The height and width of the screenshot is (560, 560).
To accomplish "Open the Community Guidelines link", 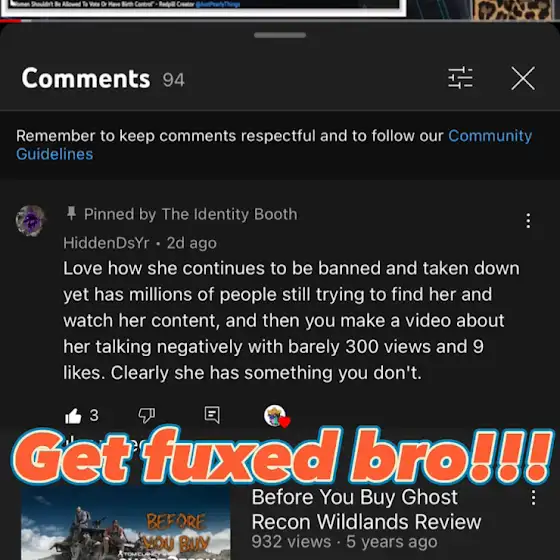I will (274, 145).
